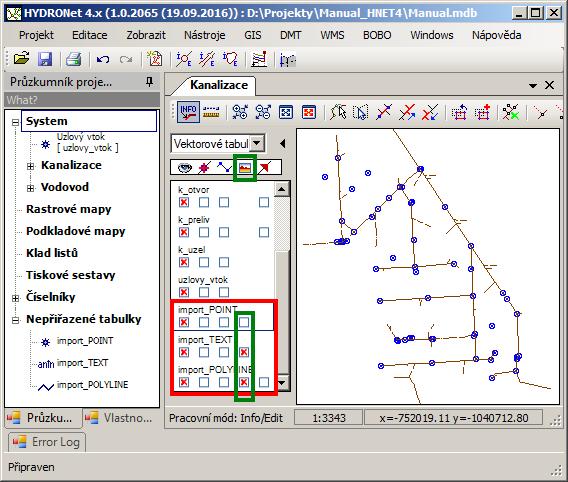Screen dimensions: 568x482
Task: Open the Error Log tab
Action: point(47,442)
